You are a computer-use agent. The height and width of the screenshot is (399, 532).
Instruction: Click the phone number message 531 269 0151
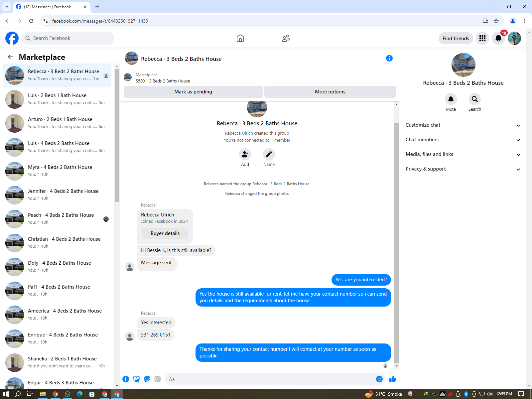156,335
